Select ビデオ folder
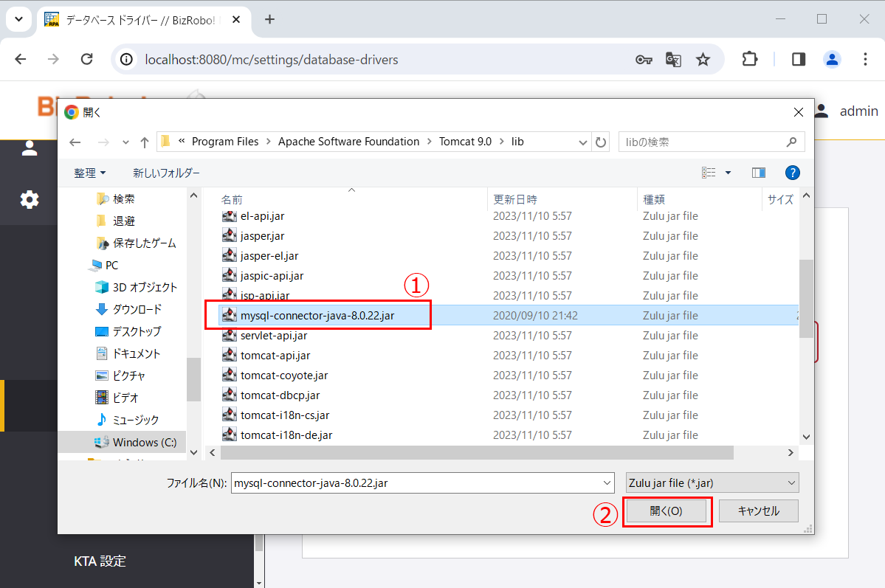 point(125,398)
